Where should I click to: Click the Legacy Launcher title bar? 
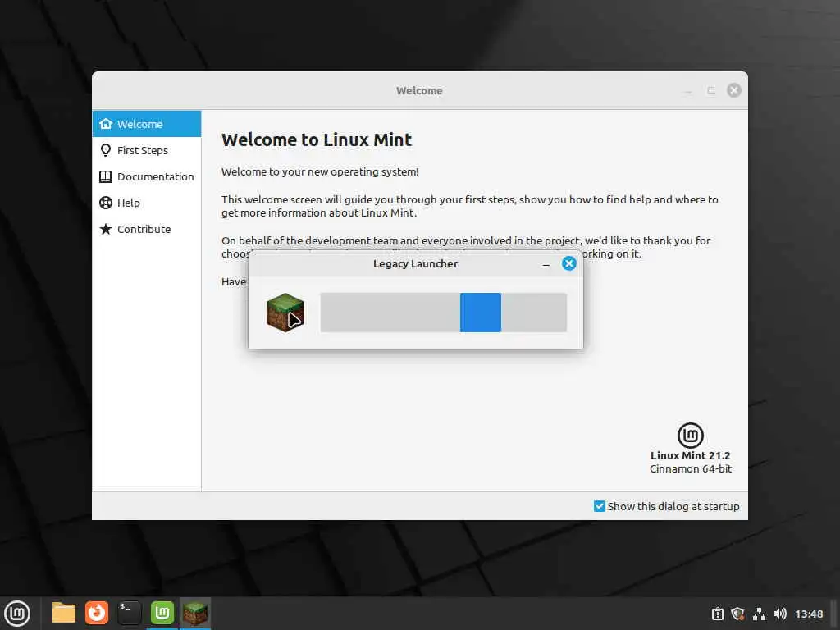pos(416,263)
